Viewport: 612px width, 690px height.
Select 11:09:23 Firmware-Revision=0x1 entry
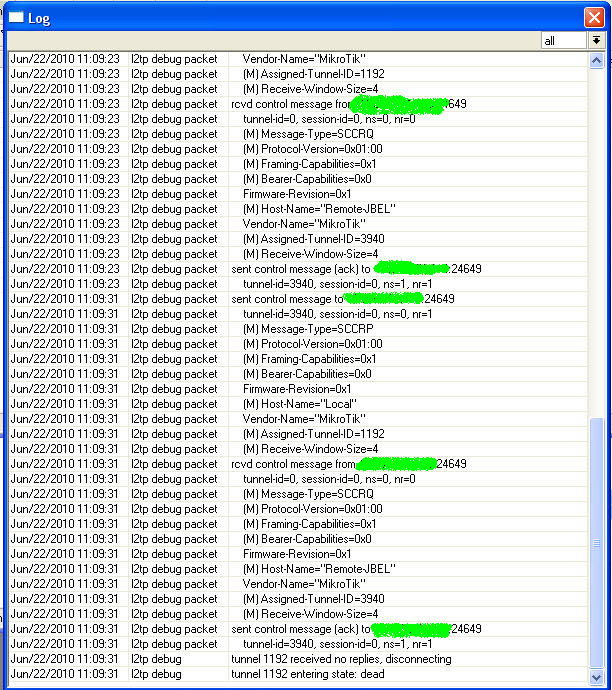click(298, 194)
